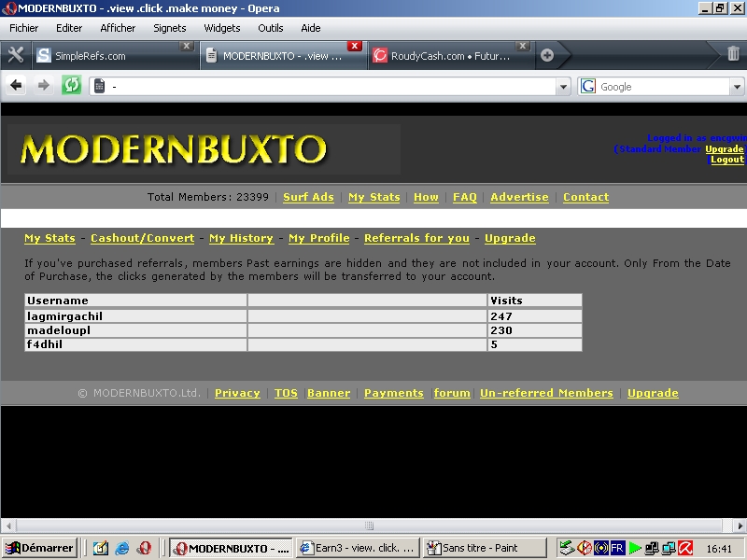
Task: Click the scroll right arrow
Action: point(740,525)
